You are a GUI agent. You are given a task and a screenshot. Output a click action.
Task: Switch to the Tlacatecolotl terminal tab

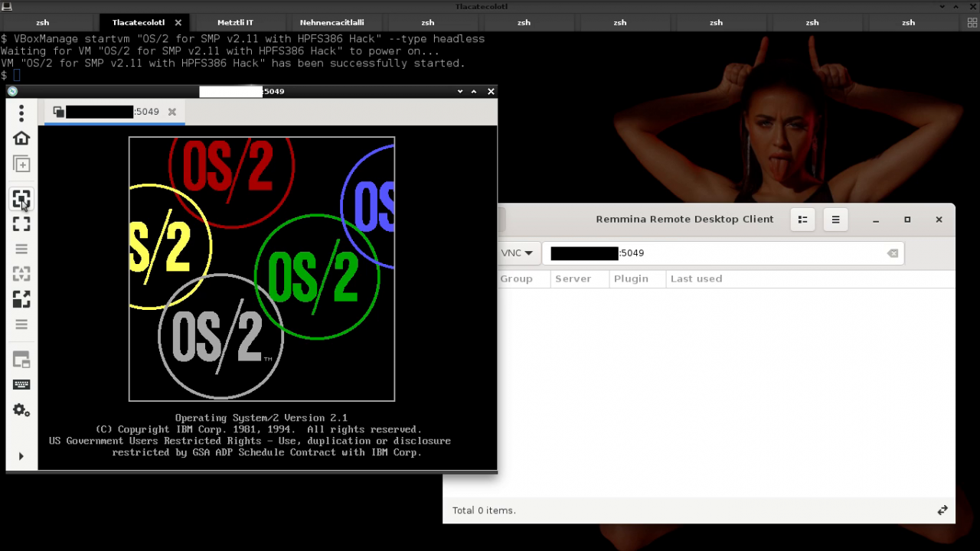(139, 23)
